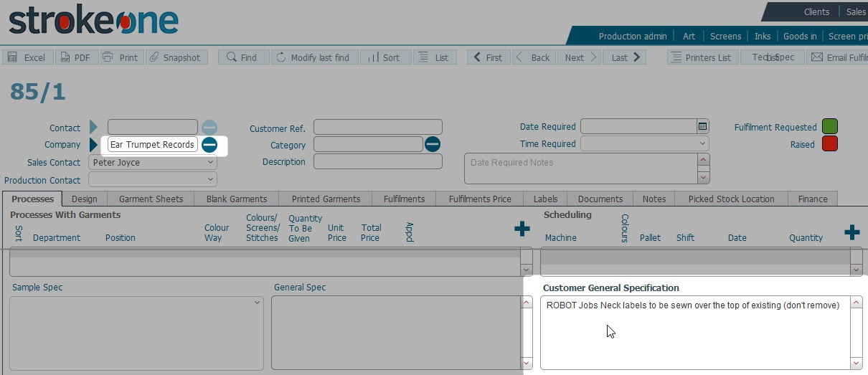Add a process with blue plus icon

[522, 229]
